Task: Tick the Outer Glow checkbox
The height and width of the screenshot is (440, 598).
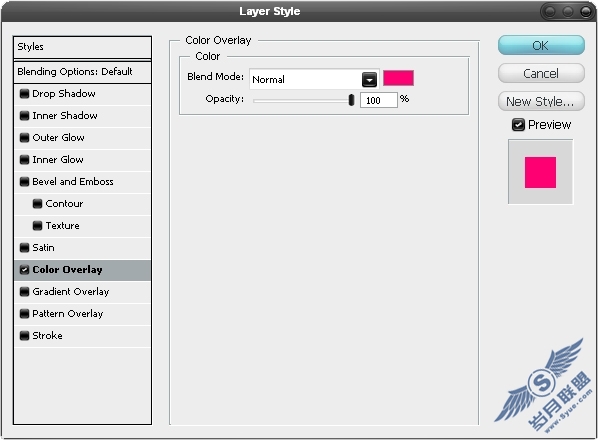Action: [24, 138]
